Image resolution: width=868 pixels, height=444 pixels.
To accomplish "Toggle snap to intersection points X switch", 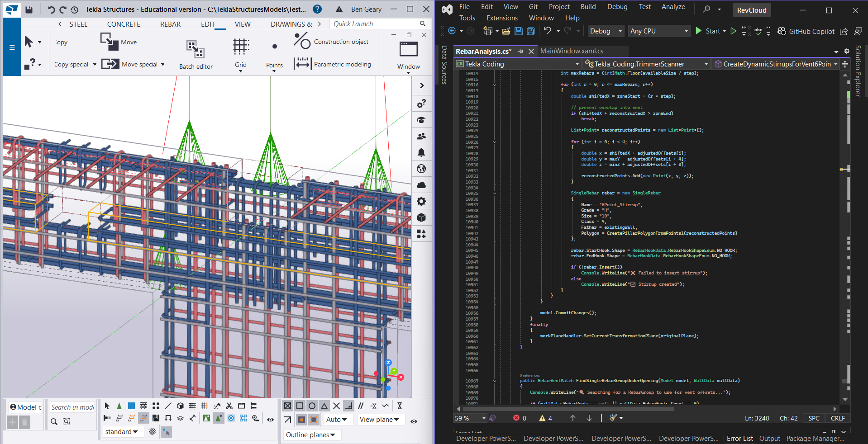I will (336, 406).
